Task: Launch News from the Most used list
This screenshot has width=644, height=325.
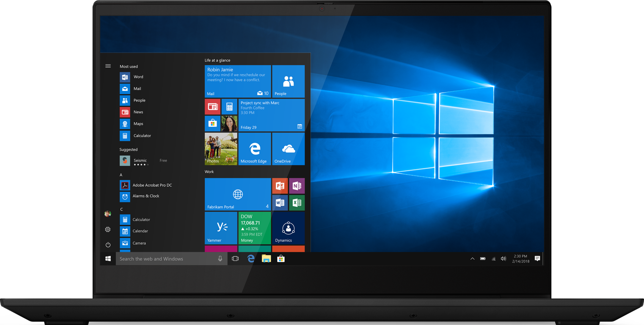Action: (x=132, y=112)
